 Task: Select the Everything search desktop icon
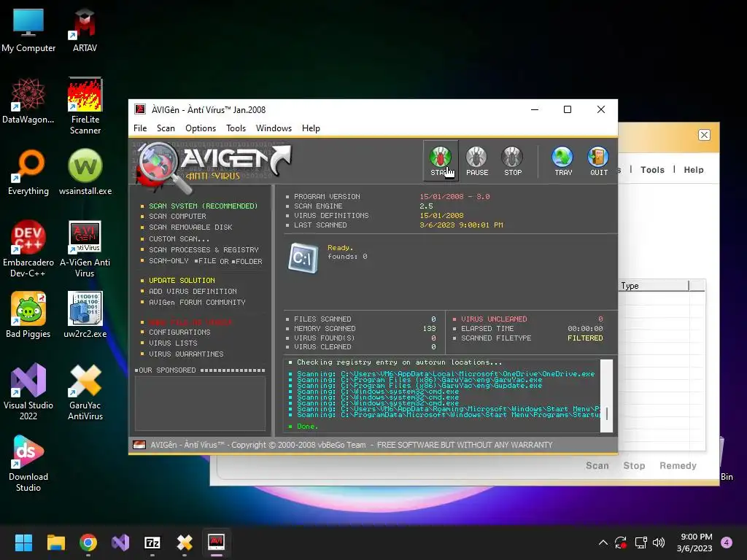28,172
